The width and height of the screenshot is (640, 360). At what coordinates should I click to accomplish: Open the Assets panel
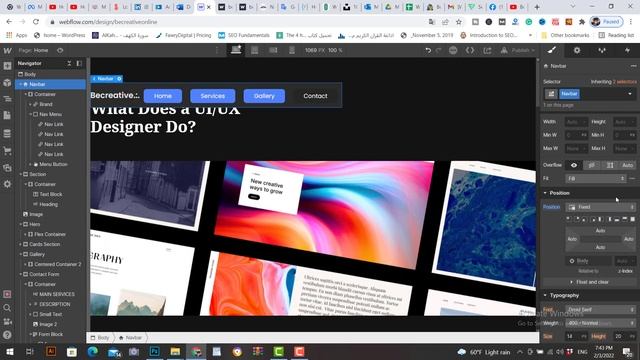point(7,168)
